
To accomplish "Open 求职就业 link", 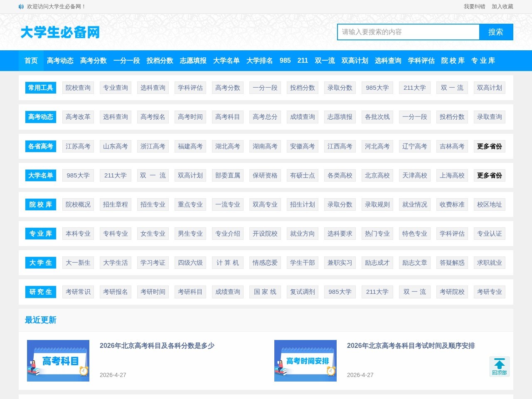I will [x=490, y=263].
